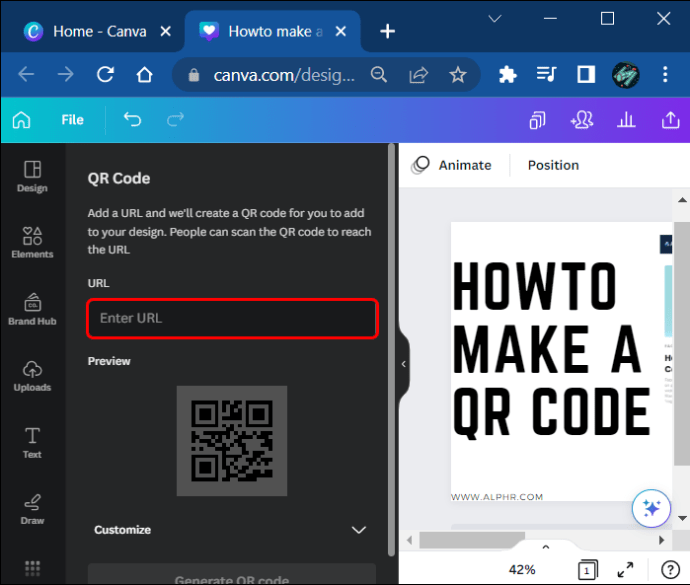Click the 42% zoom level
The height and width of the screenshot is (585, 690).
click(x=522, y=570)
